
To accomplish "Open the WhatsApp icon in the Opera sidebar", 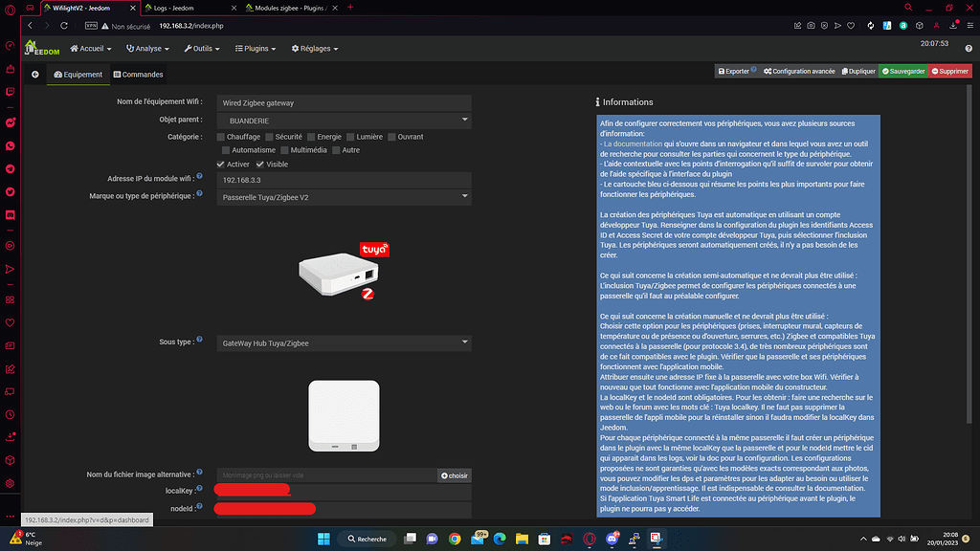I will point(11,145).
